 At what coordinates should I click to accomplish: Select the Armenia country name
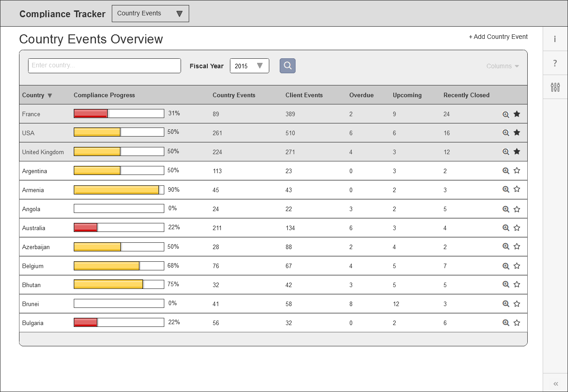tap(33, 190)
